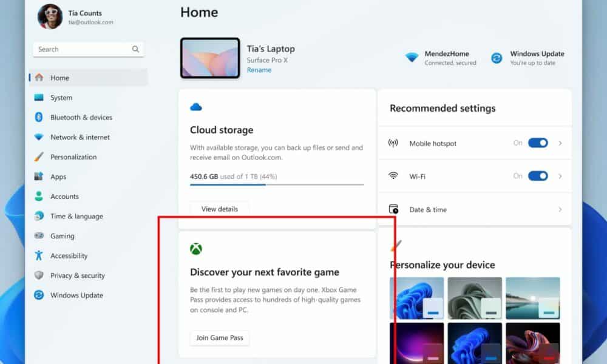Disable the Wi-Fi toggle in Recommended settings
The height and width of the screenshot is (364, 607).
(x=538, y=176)
